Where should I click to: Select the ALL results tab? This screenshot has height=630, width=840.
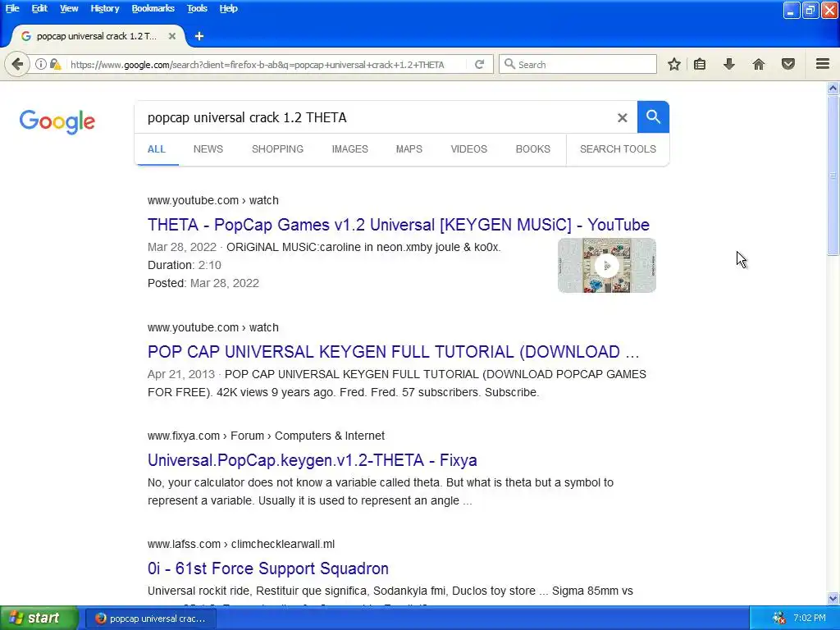tap(157, 149)
